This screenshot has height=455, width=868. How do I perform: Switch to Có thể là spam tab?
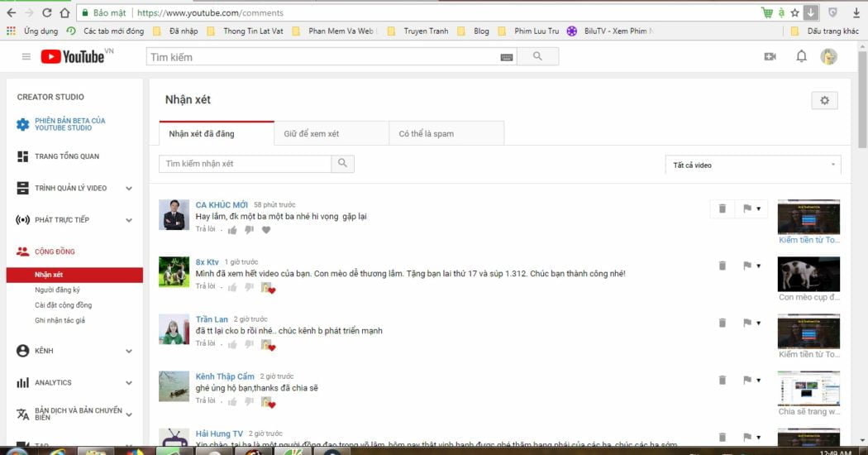(x=446, y=133)
